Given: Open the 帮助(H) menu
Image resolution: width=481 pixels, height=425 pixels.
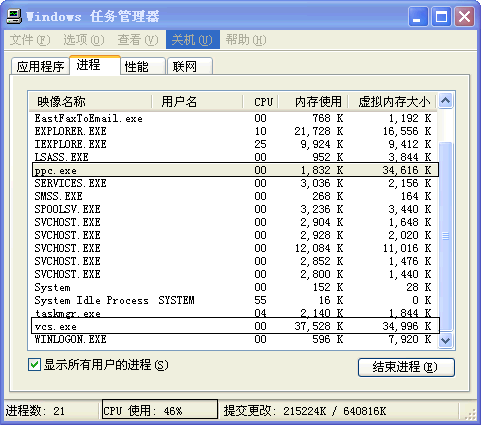Looking at the screenshot, I should 246,40.
